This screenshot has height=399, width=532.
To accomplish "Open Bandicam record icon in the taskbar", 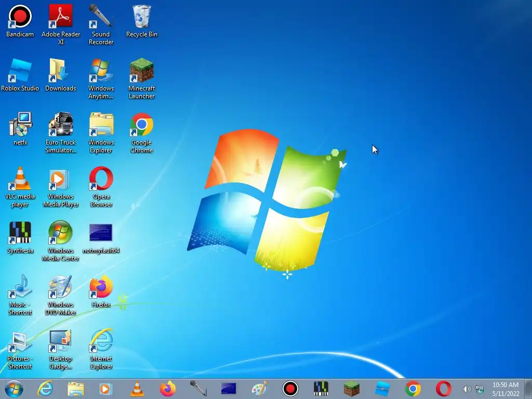I will pos(290,389).
